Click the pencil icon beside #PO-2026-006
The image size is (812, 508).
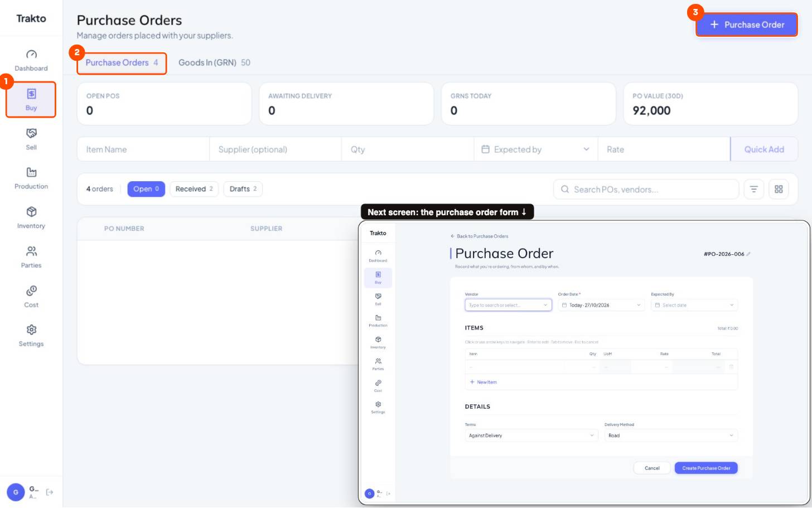pos(748,254)
